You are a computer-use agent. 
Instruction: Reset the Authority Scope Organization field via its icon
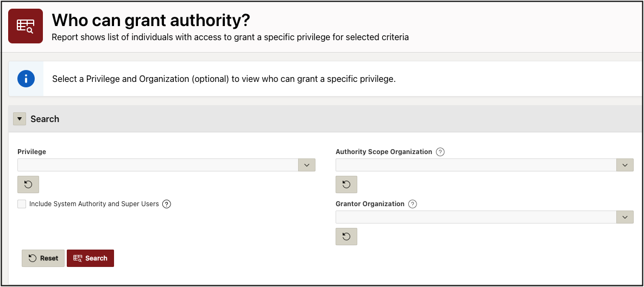point(346,184)
